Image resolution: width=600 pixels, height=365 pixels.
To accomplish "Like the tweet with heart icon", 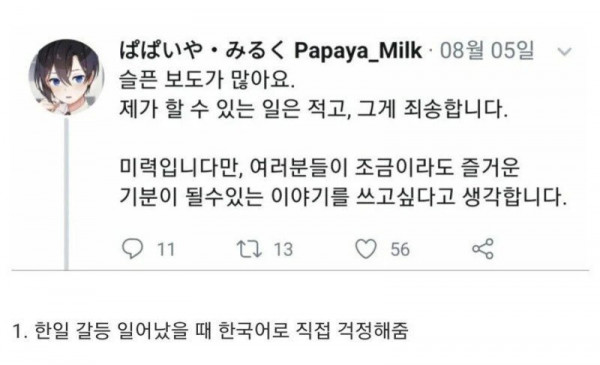I will pos(366,249).
